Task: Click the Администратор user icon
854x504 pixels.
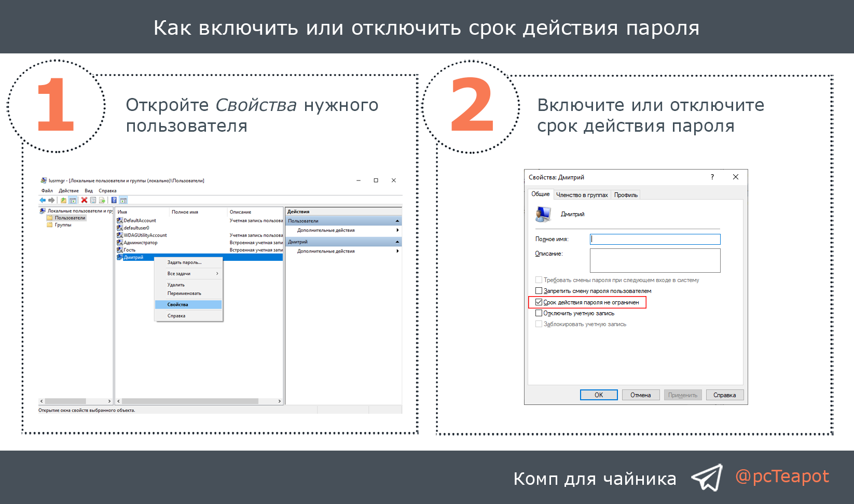Action: [120, 242]
